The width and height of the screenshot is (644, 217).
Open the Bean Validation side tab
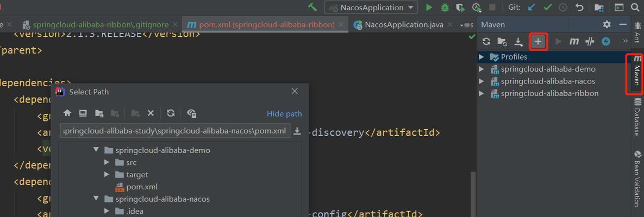[637, 178]
